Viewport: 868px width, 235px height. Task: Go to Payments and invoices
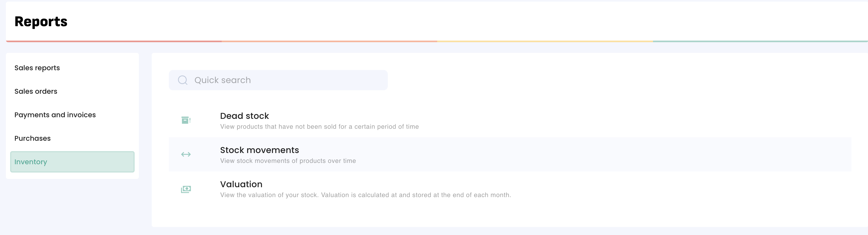tap(55, 115)
